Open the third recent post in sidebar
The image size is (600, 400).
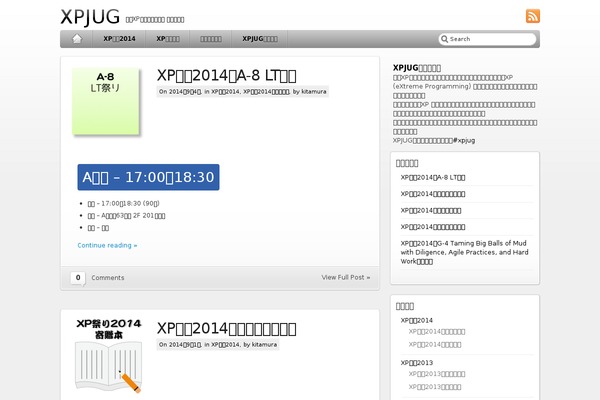point(431,211)
